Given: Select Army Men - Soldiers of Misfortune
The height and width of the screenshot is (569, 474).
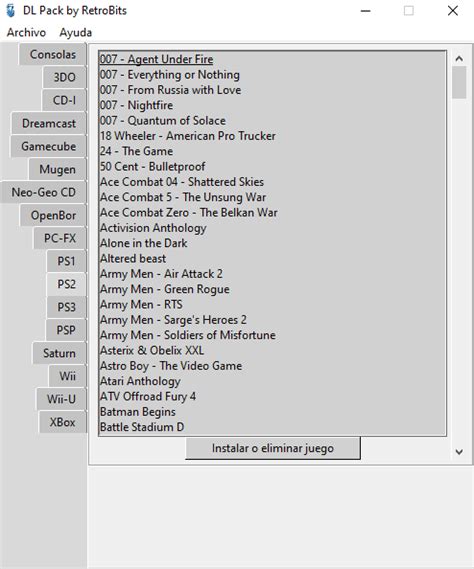Looking at the screenshot, I should (272, 335).
